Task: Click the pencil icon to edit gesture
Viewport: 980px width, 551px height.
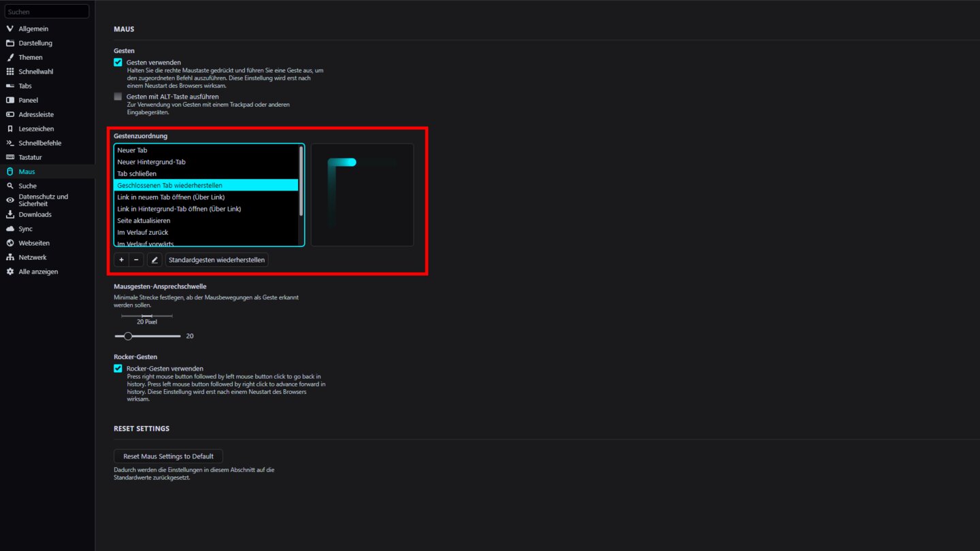Action: 154,260
